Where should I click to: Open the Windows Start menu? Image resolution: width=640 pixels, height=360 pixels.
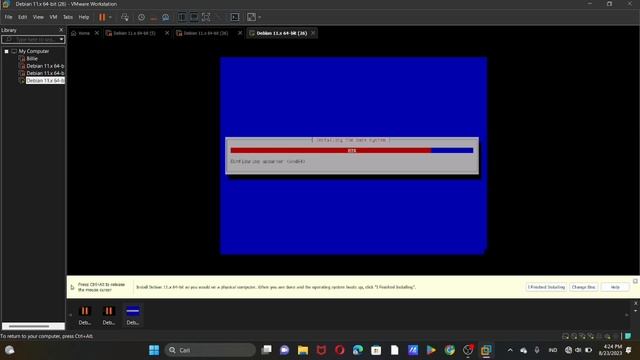[x=154, y=350]
